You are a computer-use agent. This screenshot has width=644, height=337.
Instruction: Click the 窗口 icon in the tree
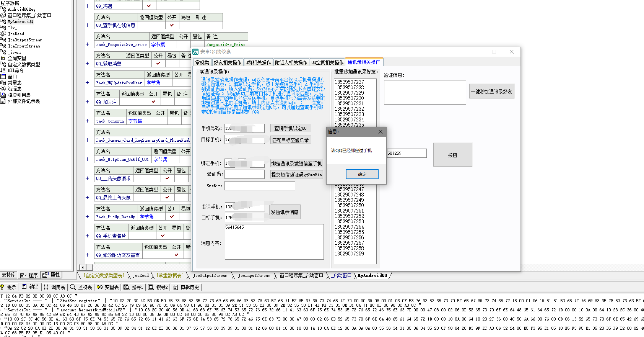coord(3,77)
